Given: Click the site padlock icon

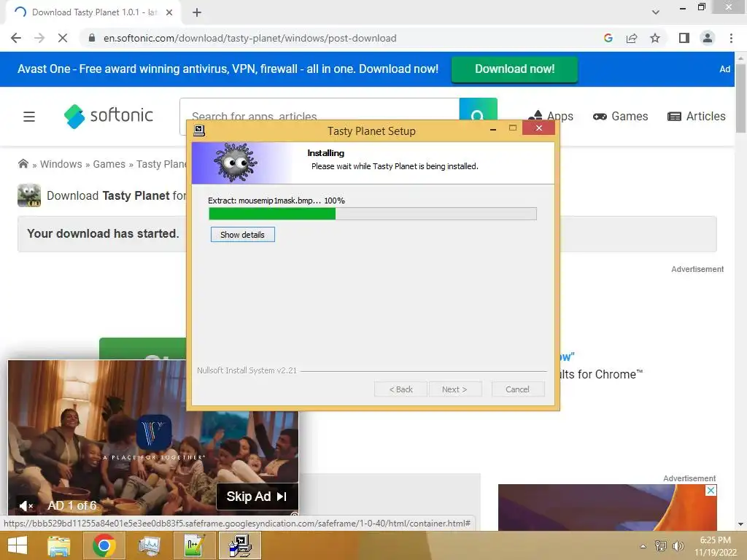Looking at the screenshot, I should (92, 38).
